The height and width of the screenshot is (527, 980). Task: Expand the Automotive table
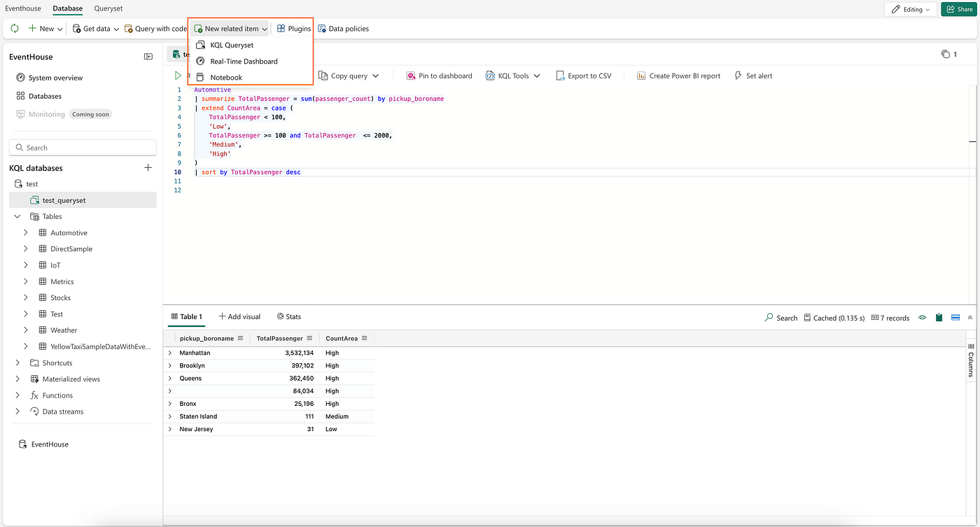pyautogui.click(x=26, y=233)
